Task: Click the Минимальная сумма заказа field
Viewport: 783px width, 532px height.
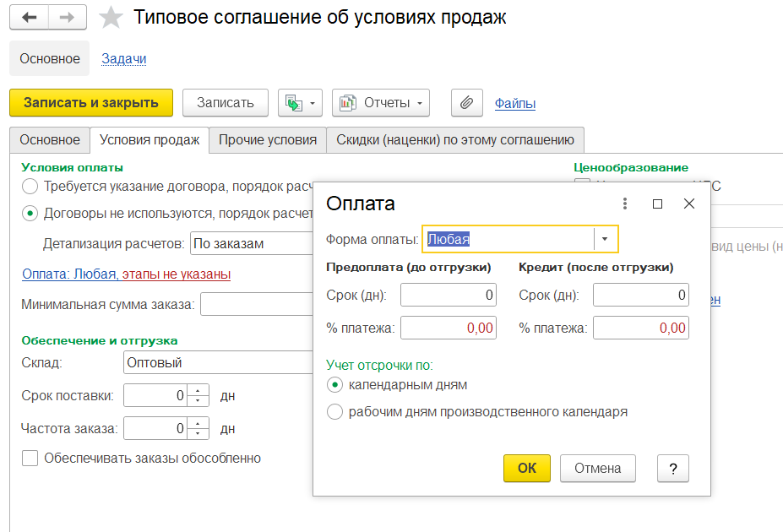Action: [x=257, y=305]
